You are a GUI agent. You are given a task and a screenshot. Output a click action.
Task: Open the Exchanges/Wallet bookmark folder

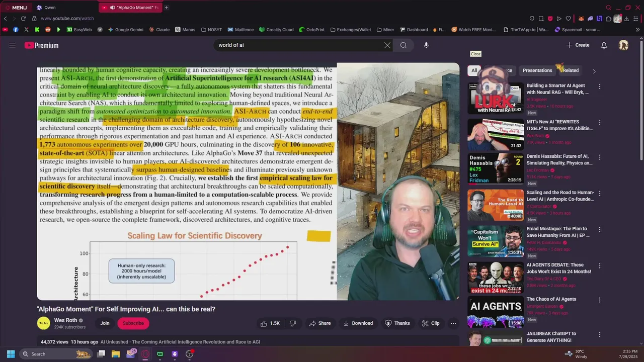pos(351,30)
